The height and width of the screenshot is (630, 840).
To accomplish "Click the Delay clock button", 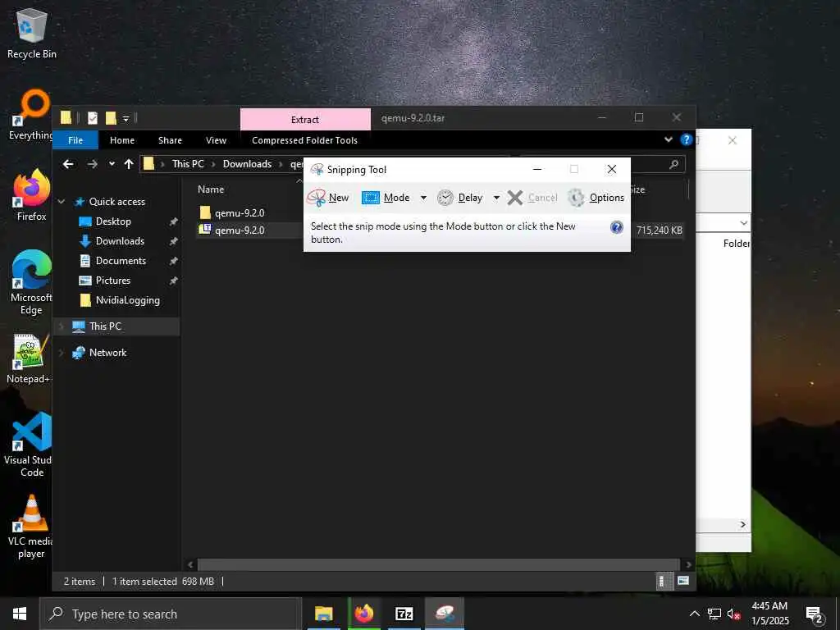I will pos(459,198).
